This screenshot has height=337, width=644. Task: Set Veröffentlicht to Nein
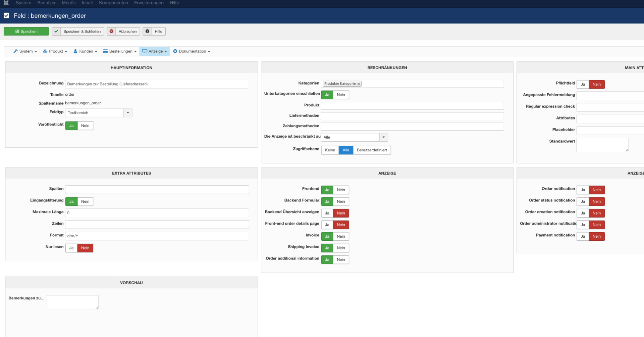tap(85, 126)
